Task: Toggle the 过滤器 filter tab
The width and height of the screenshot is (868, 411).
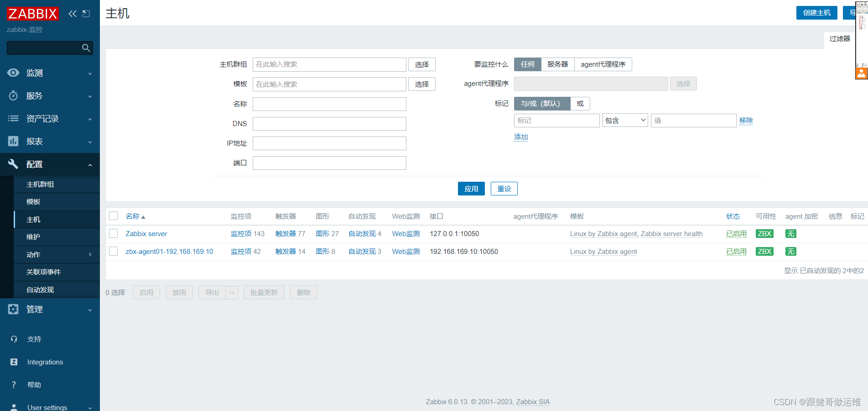Action: [x=839, y=39]
